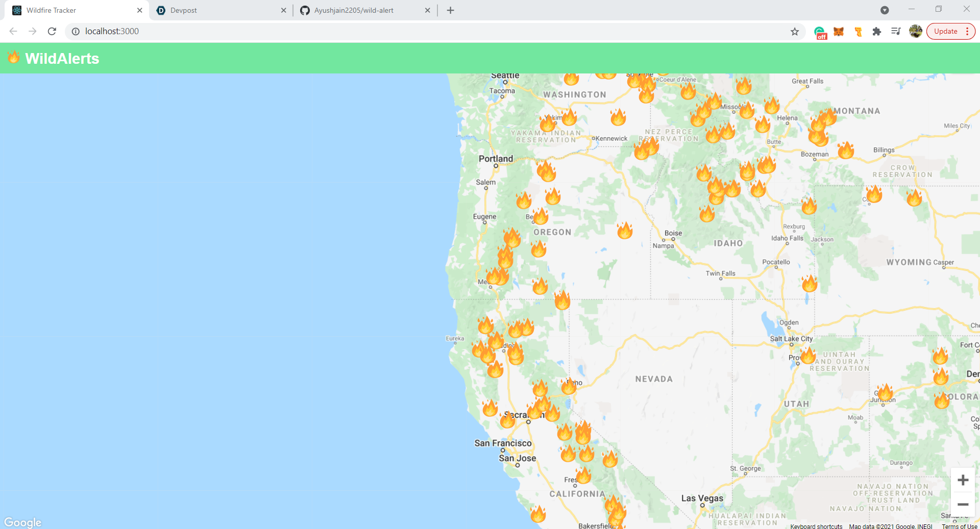Open the yellow extension icon
980x529 pixels.
point(858,32)
